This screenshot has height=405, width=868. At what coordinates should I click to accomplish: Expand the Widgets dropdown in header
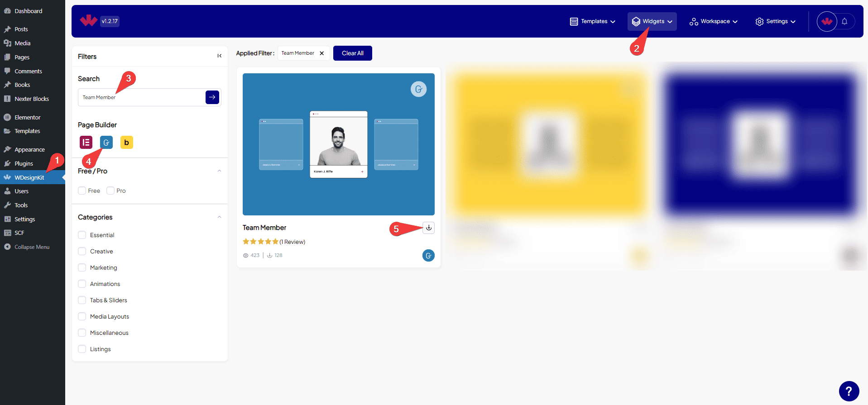[652, 21]
